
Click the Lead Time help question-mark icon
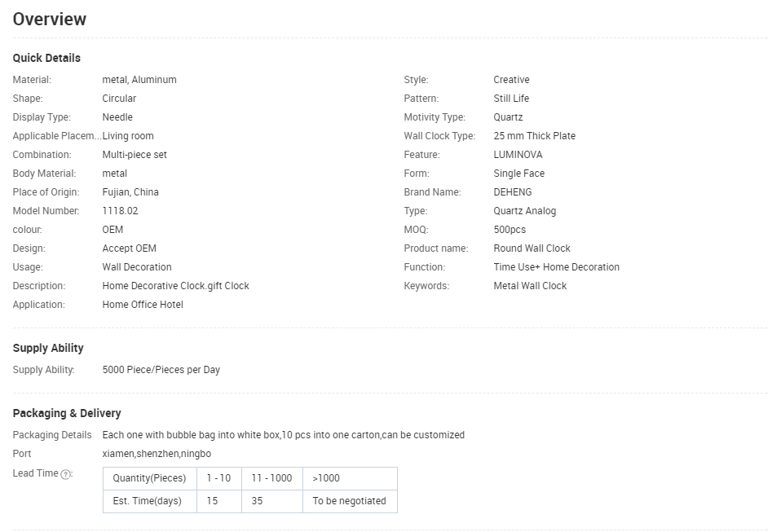point(65,474)
